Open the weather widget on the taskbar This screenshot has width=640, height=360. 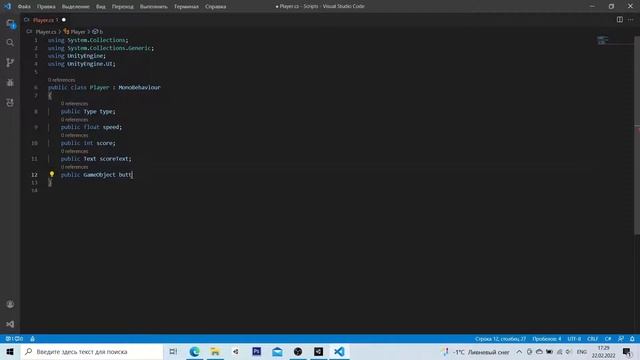[476, 352]
